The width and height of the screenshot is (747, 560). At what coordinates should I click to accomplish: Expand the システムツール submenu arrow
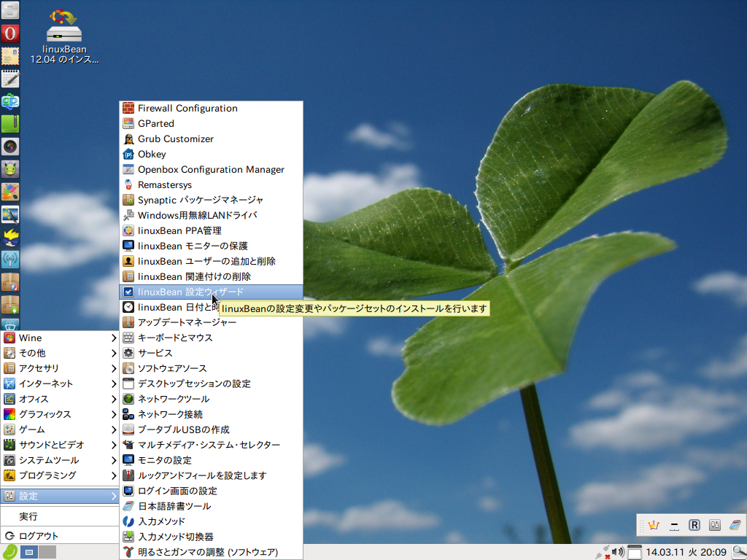[113, 461]
